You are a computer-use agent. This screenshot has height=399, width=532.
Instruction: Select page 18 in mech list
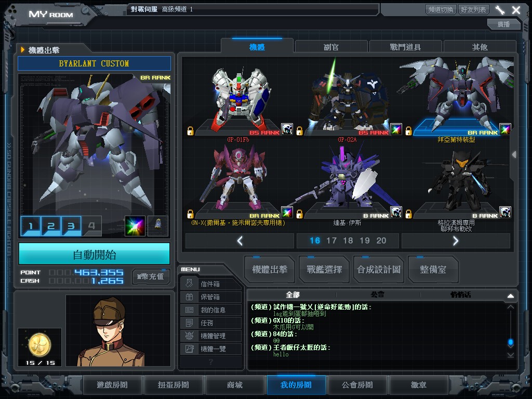click(x=348, y=241)
